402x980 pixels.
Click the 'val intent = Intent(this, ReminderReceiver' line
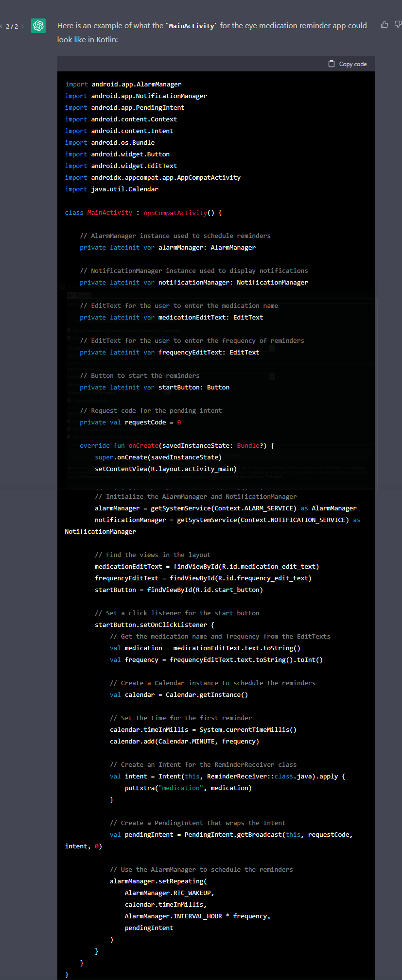click(x=227, y=776)
